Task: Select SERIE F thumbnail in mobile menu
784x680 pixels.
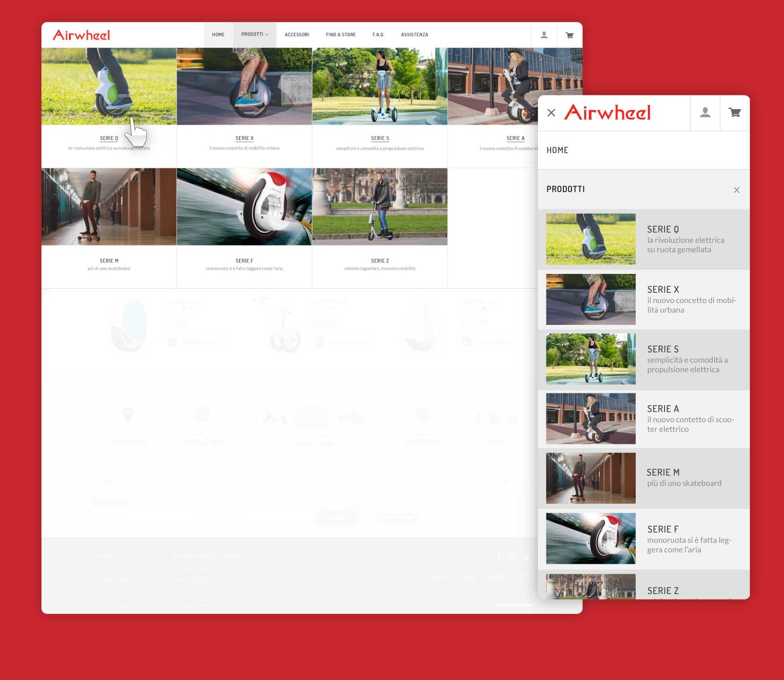Action: [x=590, y=538]
